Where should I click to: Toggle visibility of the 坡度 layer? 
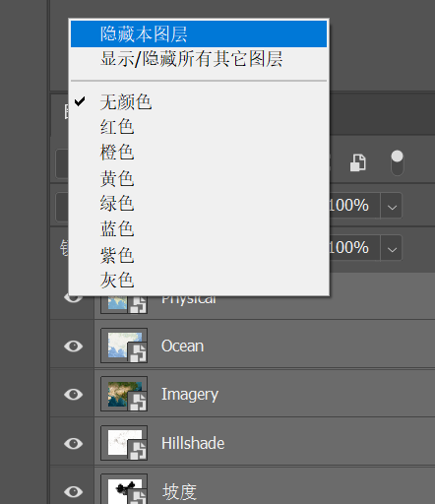73,491
